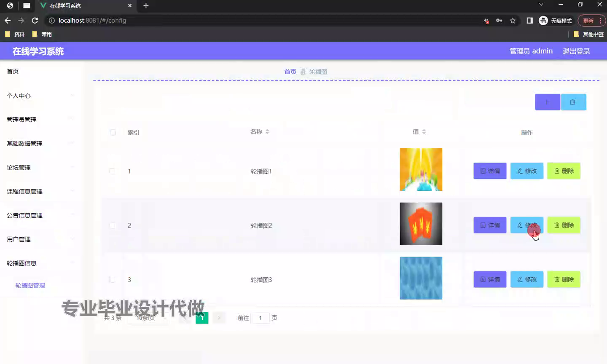This screenshot has height=364, width=607.
Task: Click 删除 for 轮播图1
Action: [x=564, y=171]
